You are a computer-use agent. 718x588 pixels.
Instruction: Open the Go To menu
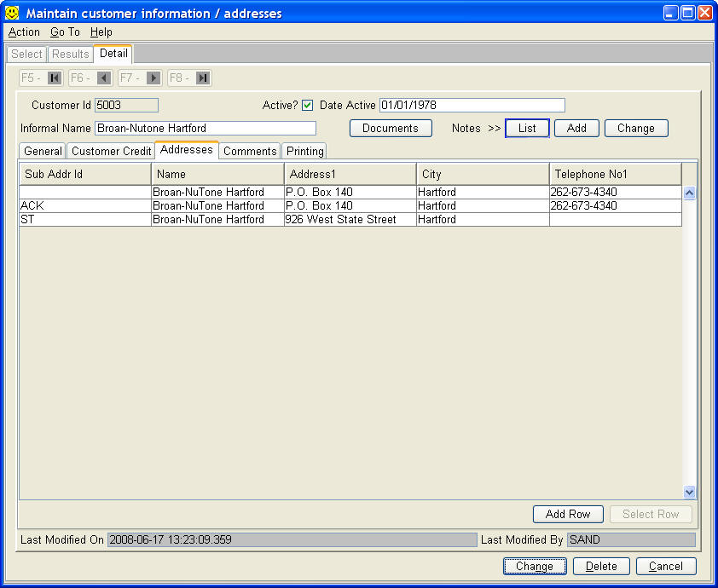click(65, 32)
